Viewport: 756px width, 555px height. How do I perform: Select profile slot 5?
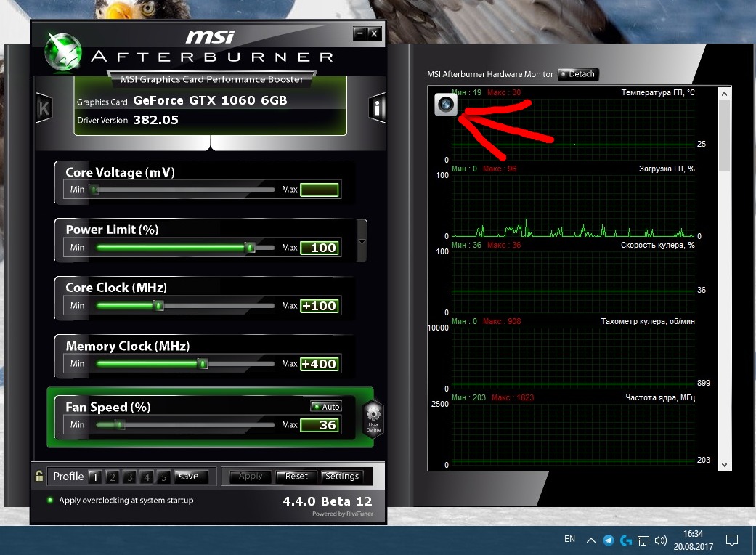[x=164, y=477]
